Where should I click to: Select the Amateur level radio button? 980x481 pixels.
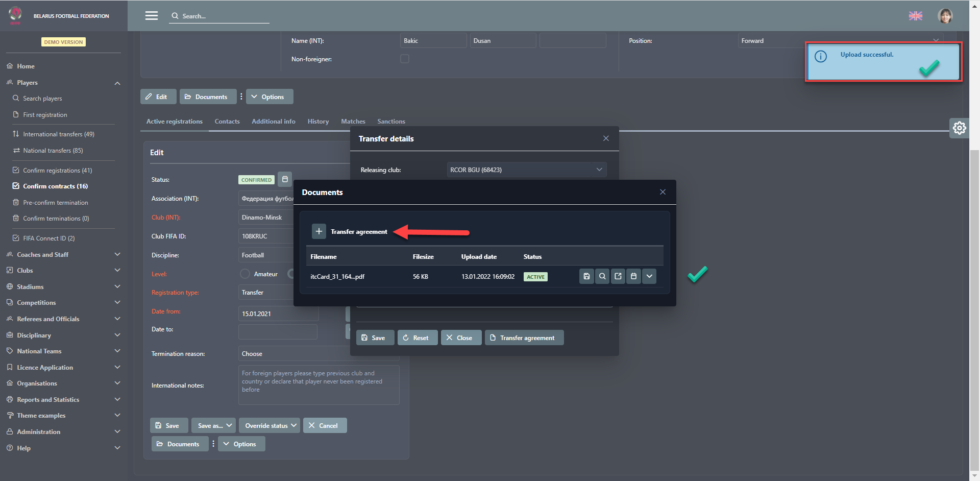pyautogui.click(x=245, y=274)
